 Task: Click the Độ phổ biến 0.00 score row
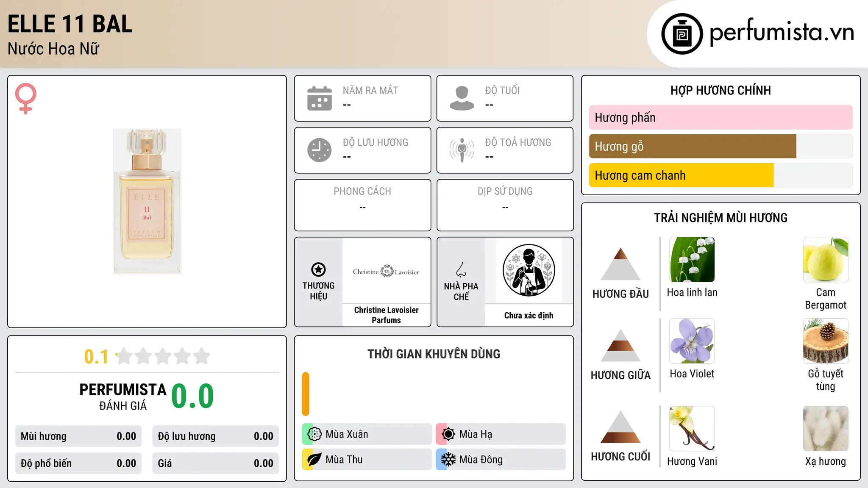click(x=78, y=463)
